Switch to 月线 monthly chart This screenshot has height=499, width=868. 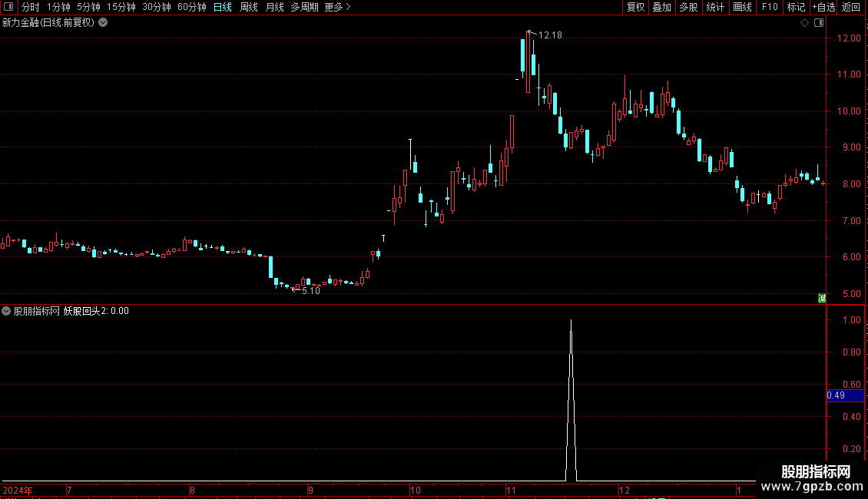coord(274,7)
